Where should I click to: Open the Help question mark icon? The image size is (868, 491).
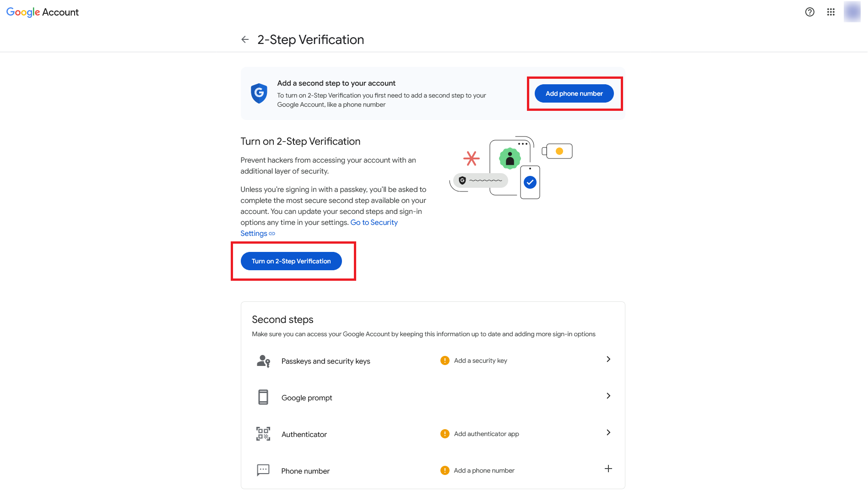810,12
